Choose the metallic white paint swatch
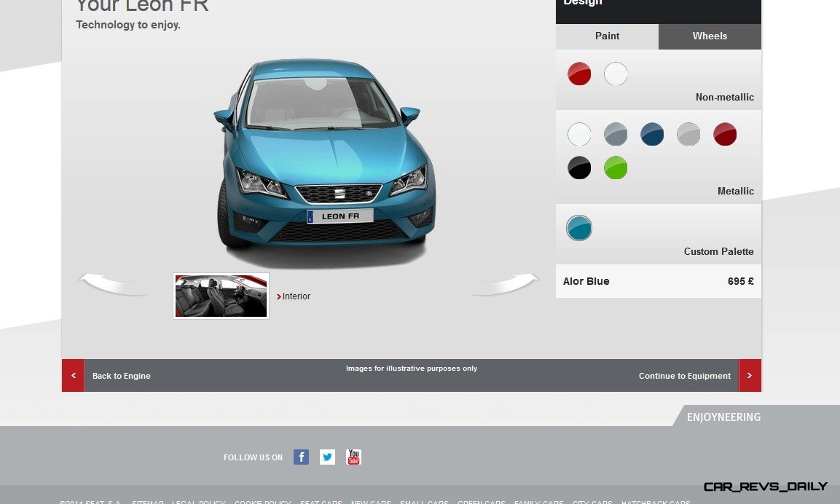Image resolution: width=840 pixels, height=504 pixels. [x=579, y=134]
